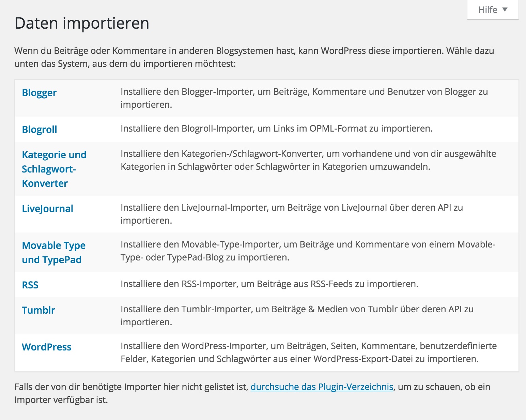Click the RSS-Feeds description text
Viewport: 526px width, 420px height.
click(269, 284)
